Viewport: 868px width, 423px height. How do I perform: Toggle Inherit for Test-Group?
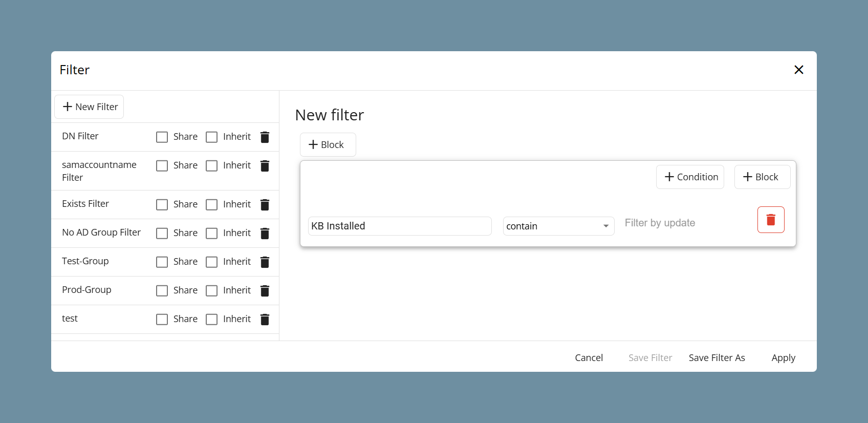211,262
